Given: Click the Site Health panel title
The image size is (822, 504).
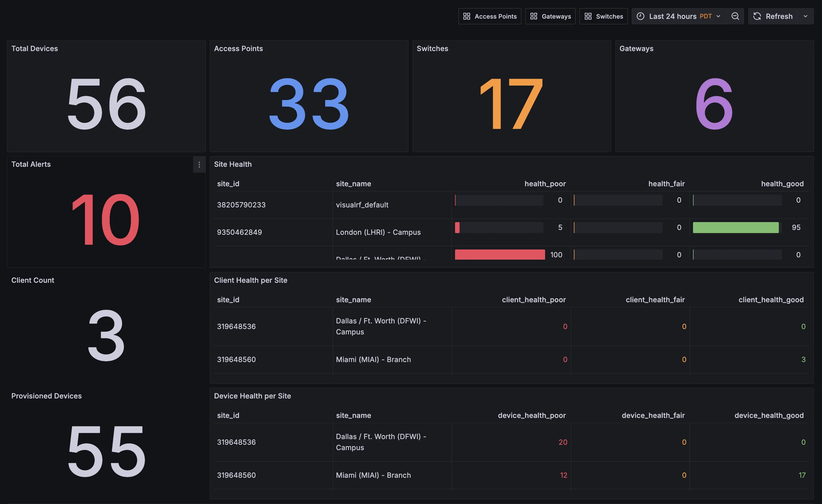Looking at the screenshot, I should 233,164.
